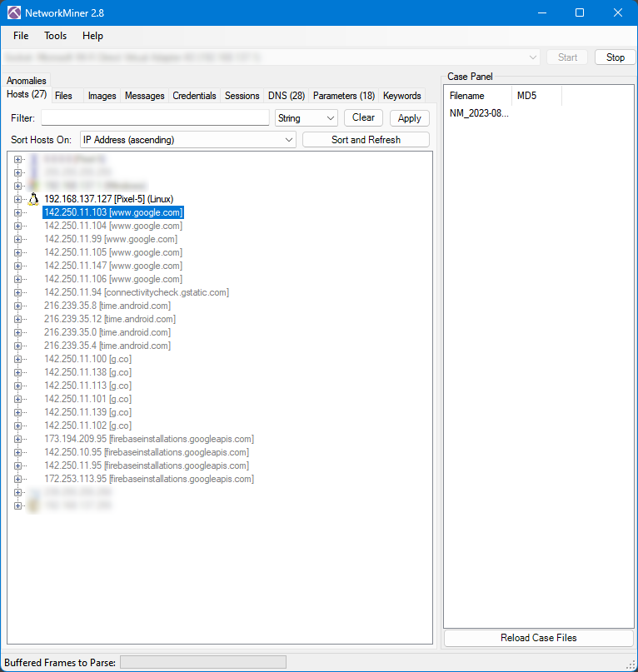Switch to the Parameters (18) tab
638x672 pixels.
[x=343, y=96]
